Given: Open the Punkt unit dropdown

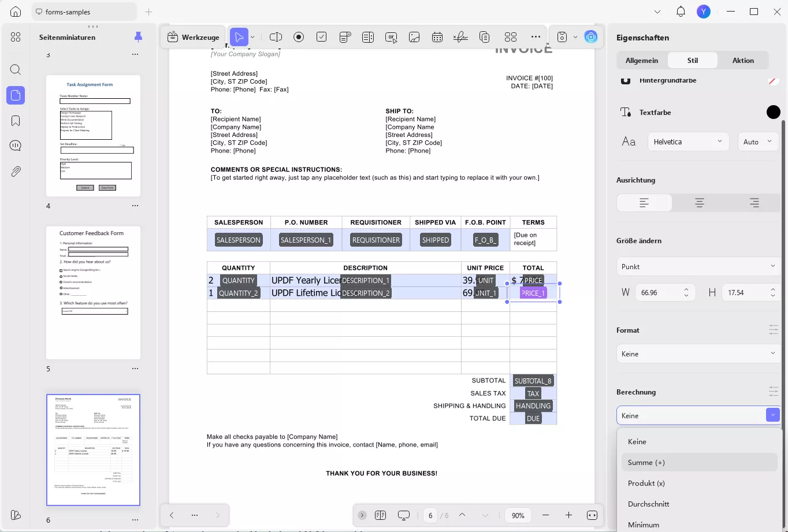Looking at the screenshot, I should pyautogui.click(x=698, y=266).
